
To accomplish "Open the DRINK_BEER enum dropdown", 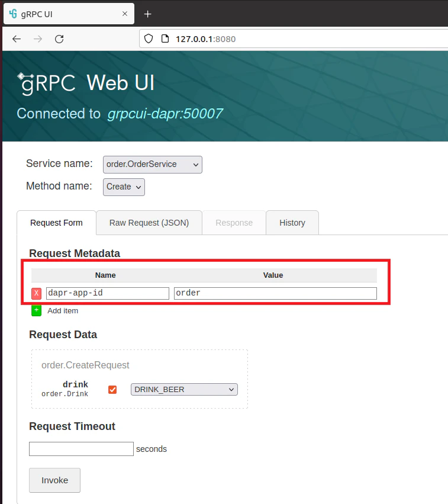I will coord(184,389).
